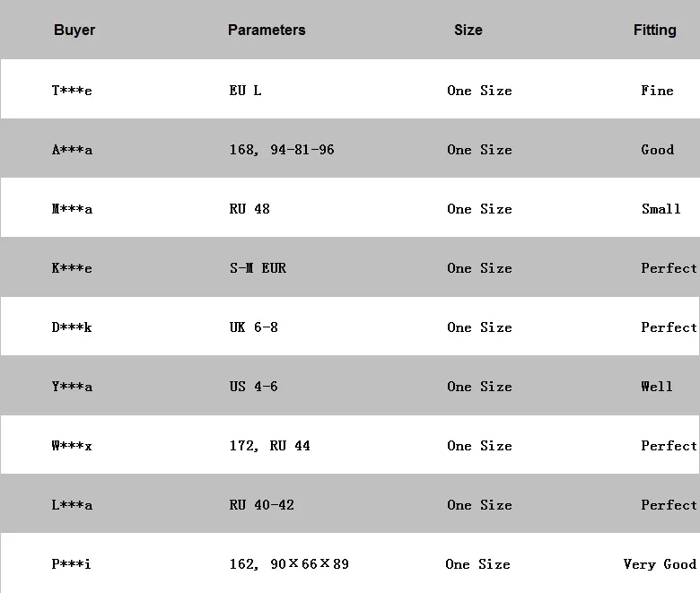Click buyer name T***e
The width and height of the screenshot is (700, 593).
pyautogui.click(x=72, y=91)
